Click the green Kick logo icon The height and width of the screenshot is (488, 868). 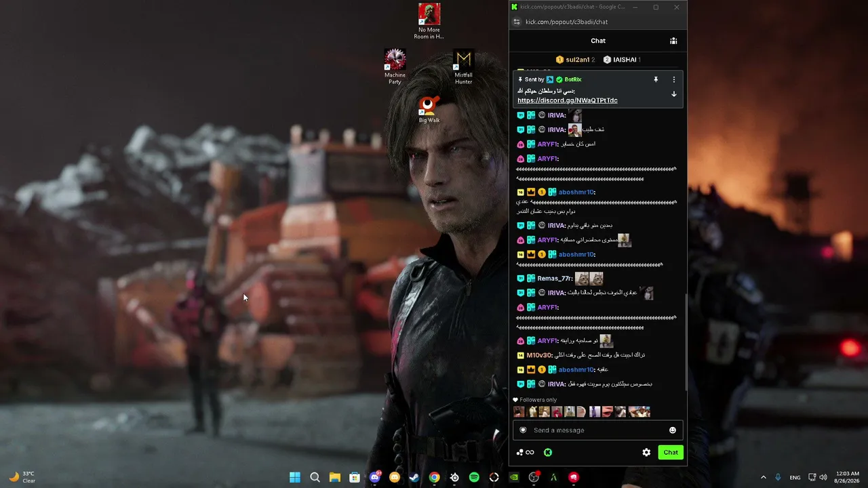click(x=548, y=453)
